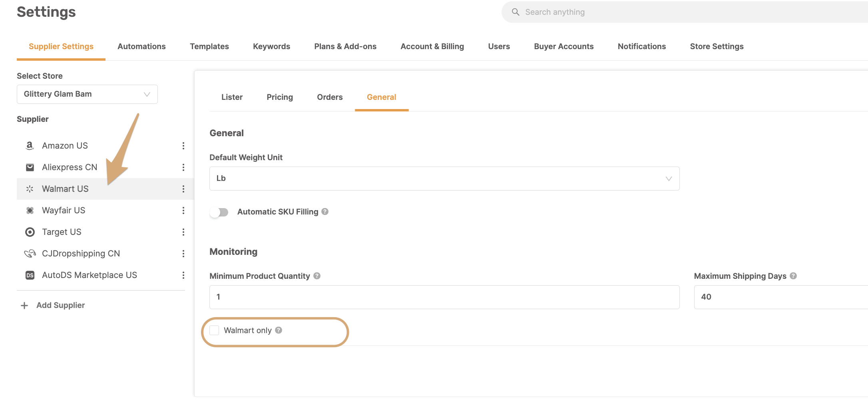The width and height of the screenshot is (868, 417).
Task: Open AutoDS Marketplace US three-dot menu
Action: pos(183,275)
